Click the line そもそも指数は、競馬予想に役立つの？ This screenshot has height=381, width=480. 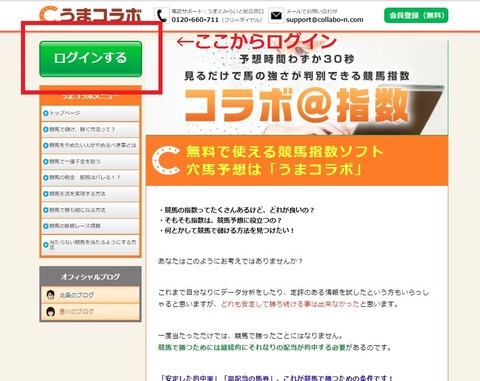tap(221, 220)
